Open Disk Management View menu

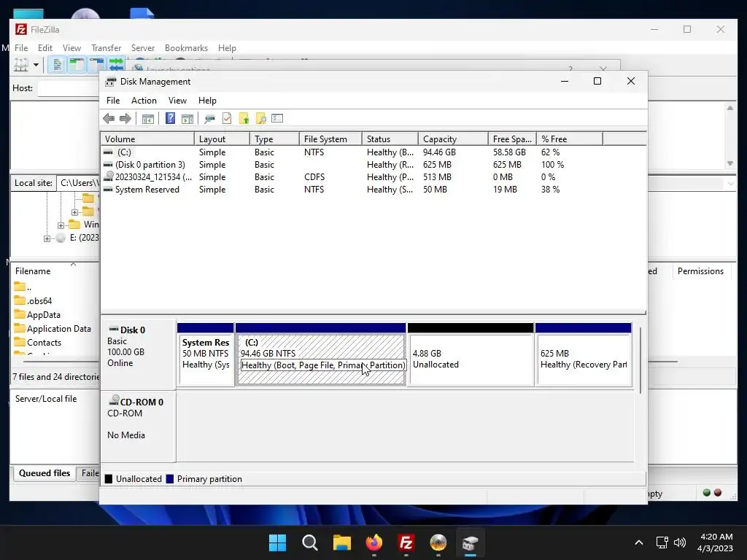point(177,101)
